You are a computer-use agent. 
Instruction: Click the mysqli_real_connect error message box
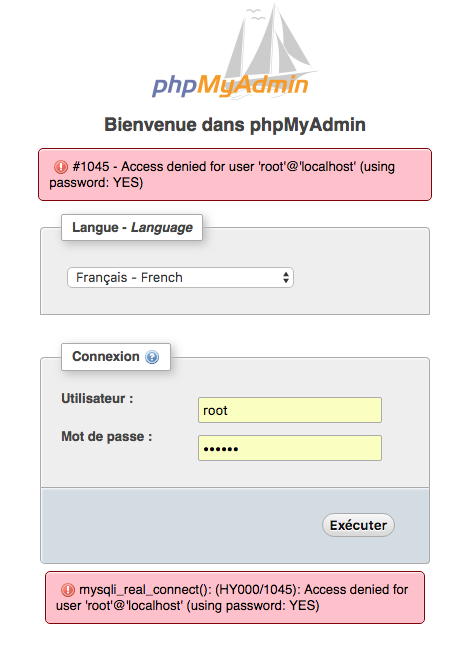click(235, 598)
